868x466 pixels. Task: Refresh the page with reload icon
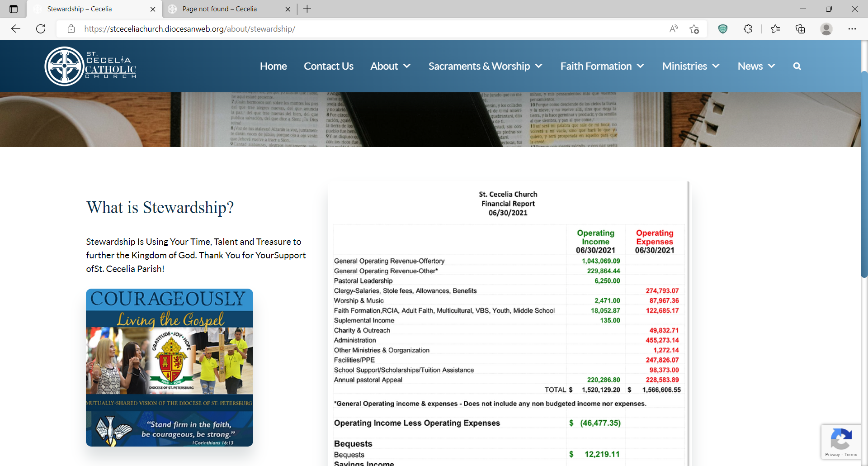pyautogui.click(x=41, y=29)
